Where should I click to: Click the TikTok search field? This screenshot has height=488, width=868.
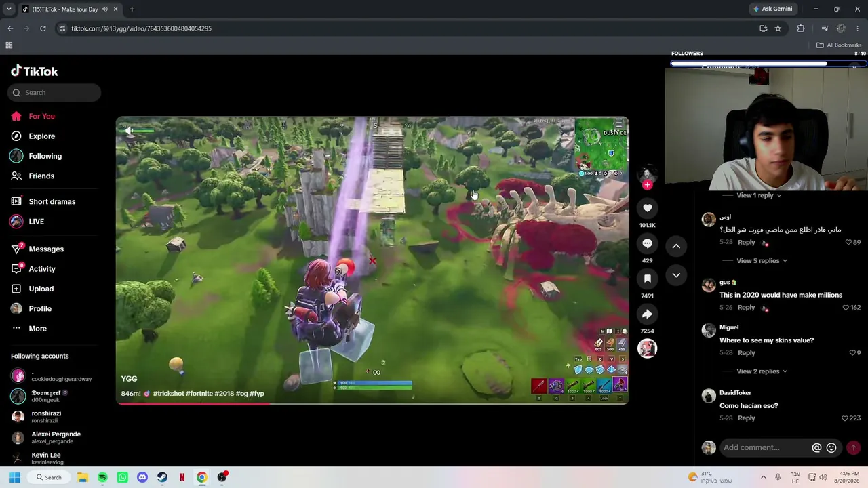pos(54,93)
